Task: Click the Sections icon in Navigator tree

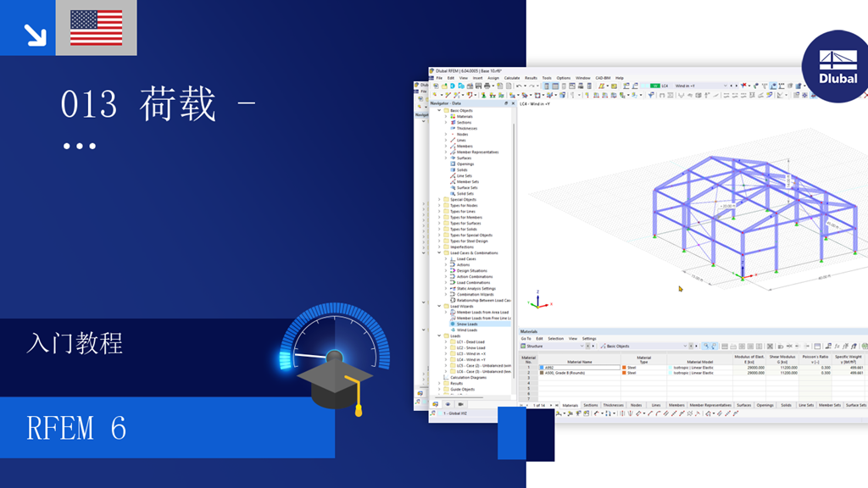Action: (x=453, y=122)
